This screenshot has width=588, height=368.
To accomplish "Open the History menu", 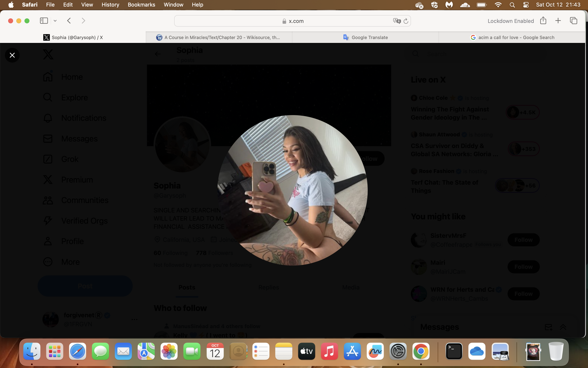I will pyautogui.click(x=110, y=5).
